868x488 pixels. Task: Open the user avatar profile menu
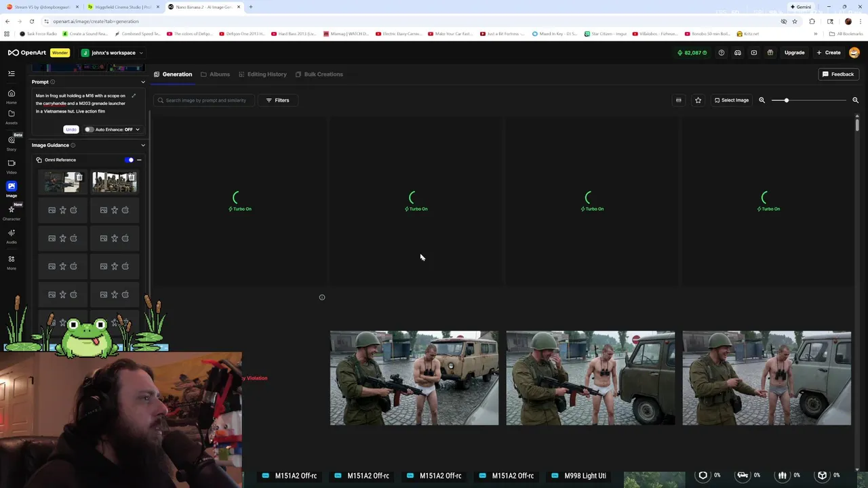click(x=854, y=52)
